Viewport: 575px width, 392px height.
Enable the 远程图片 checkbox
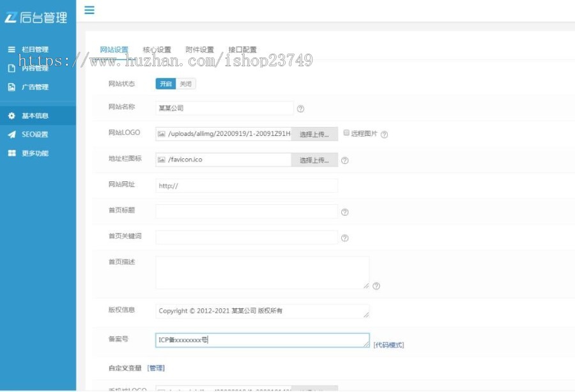346,133
